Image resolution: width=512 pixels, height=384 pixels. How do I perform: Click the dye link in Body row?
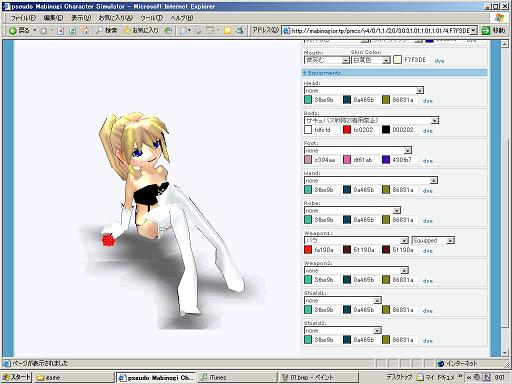click(x=428, y=131)
